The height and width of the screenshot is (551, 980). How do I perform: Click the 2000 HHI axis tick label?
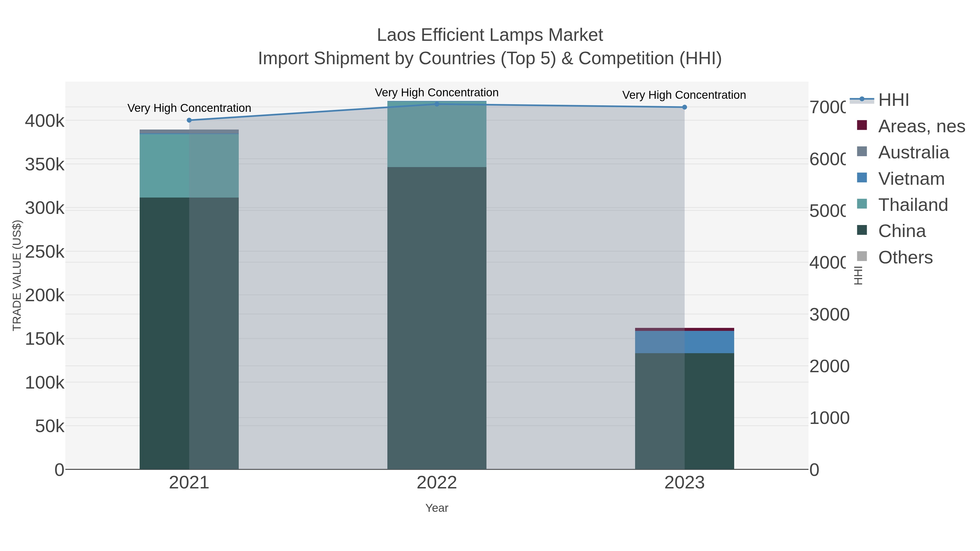[829, 366]
